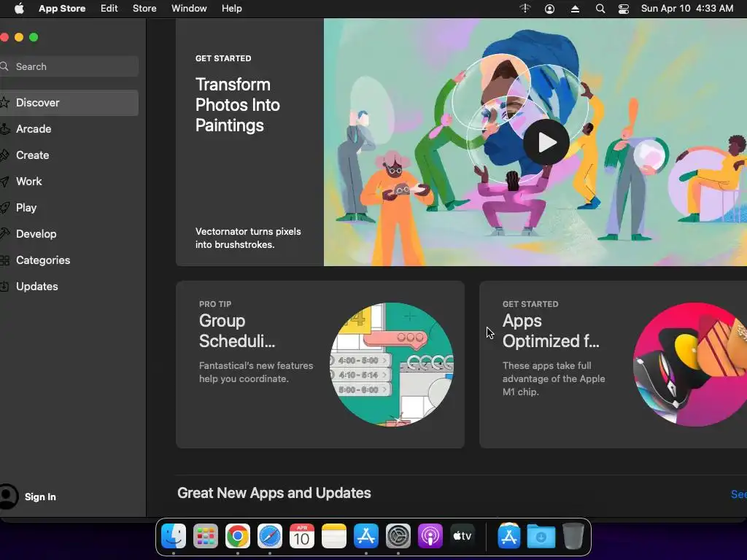Browse Categories in the sidebar

(x=69, y=260)
